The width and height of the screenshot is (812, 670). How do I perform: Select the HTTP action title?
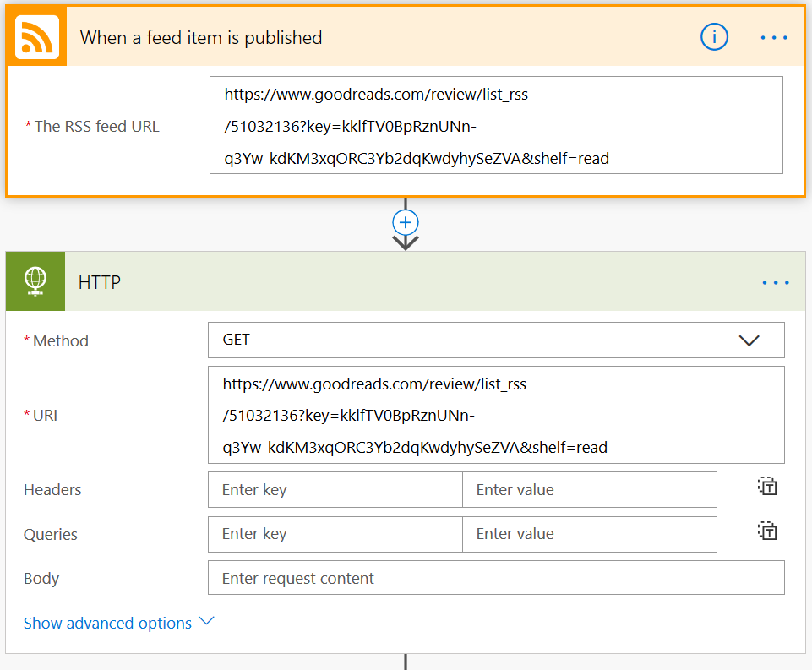pyautogui.click(x=100, y=282)
